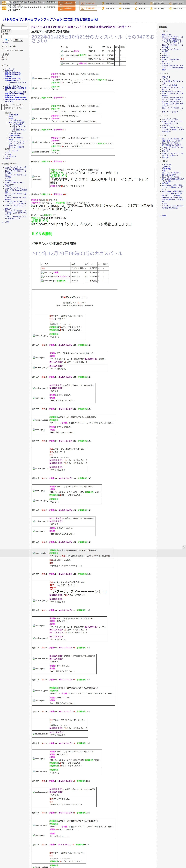Viewport: 186px width, 868px height.
Task: Open the 旧wiki link
Action: pos(7,158)
